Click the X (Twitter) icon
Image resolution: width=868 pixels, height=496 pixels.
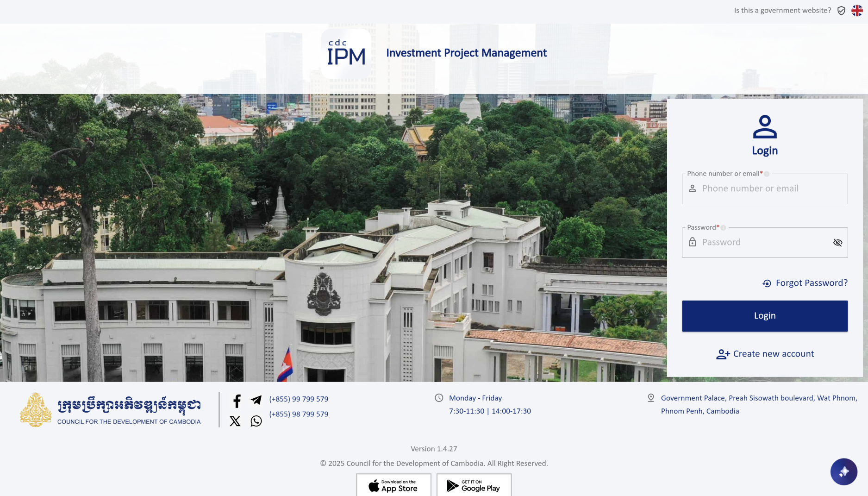click(235, 421)
